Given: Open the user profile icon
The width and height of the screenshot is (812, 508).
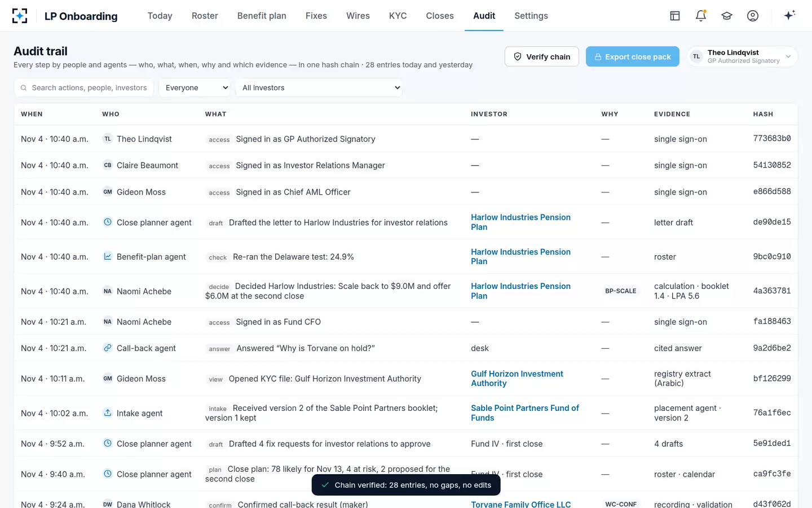Looking at the screenshot, I should [x=753, y=16].
